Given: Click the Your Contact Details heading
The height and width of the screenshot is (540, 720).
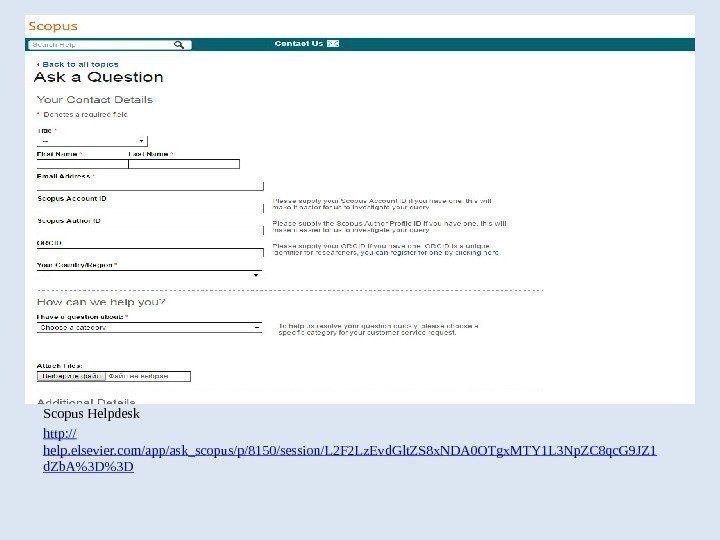Looking at the screenshot, I should pos(95,100).
